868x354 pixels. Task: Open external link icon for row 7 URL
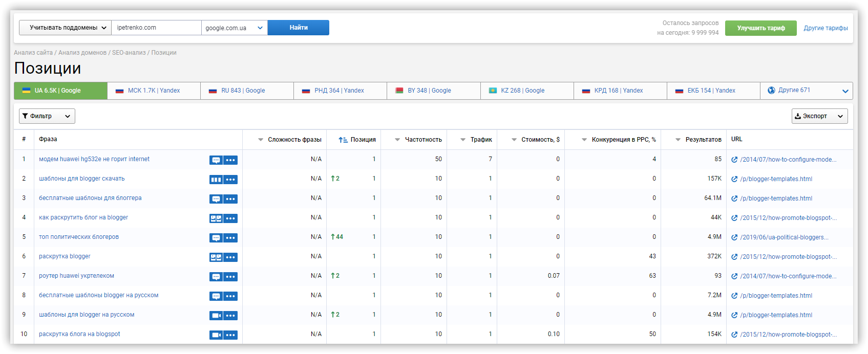coord(734,276)
